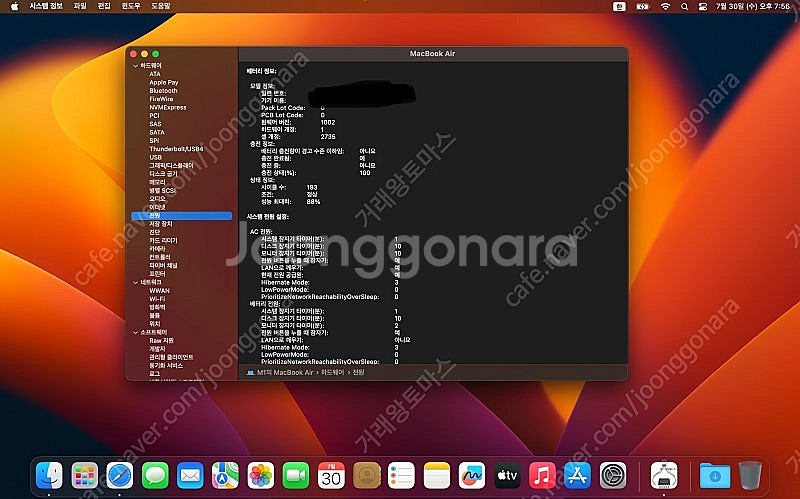Collapse the 하드웨어 section
This screenshot has height=499, width=800.
135,66
